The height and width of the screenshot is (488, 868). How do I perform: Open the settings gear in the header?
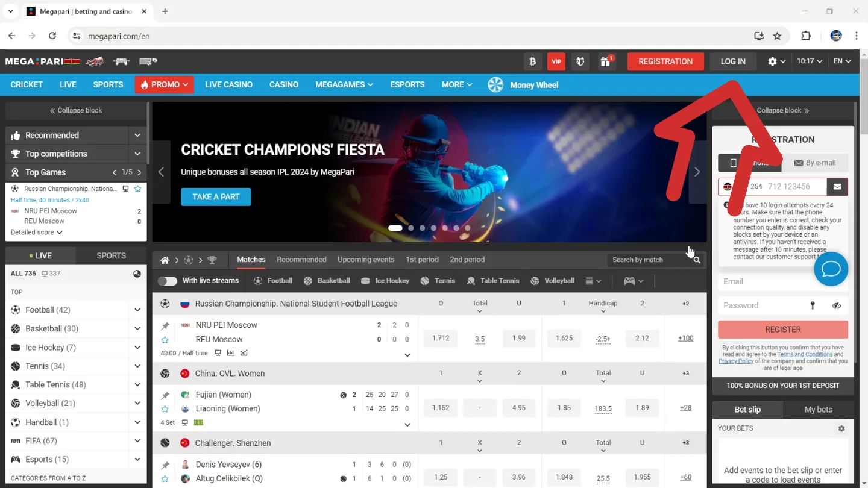(x=772, y=61)
